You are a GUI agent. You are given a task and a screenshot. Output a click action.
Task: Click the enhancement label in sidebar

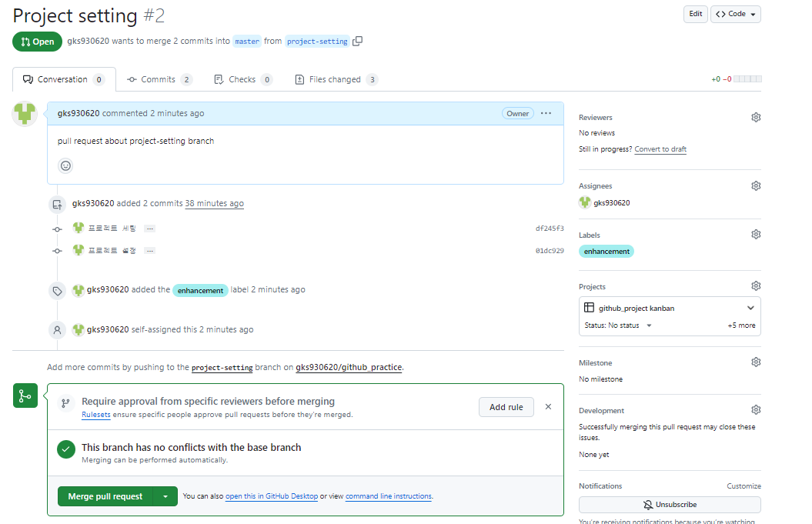(x=606, y=251)
